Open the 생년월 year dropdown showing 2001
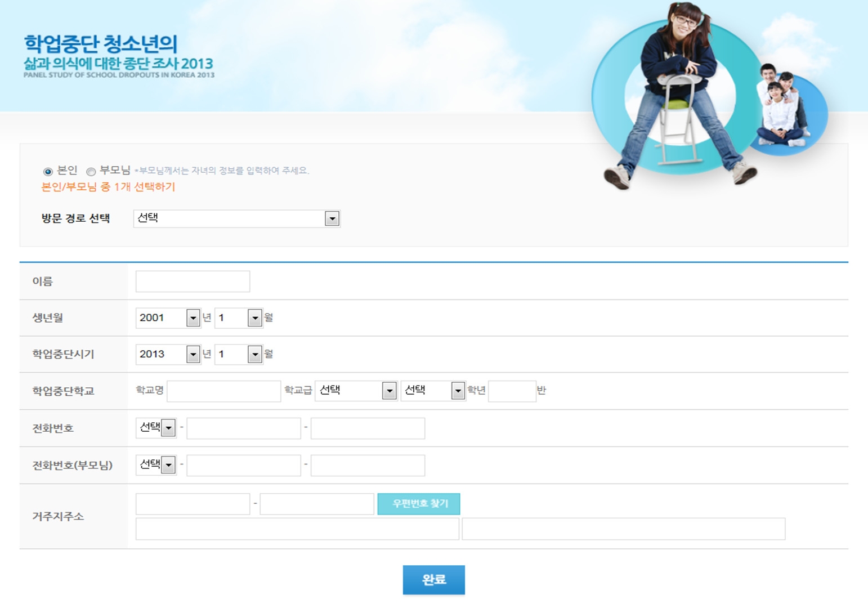Viewport: 868px width, 608px height. 168,318
